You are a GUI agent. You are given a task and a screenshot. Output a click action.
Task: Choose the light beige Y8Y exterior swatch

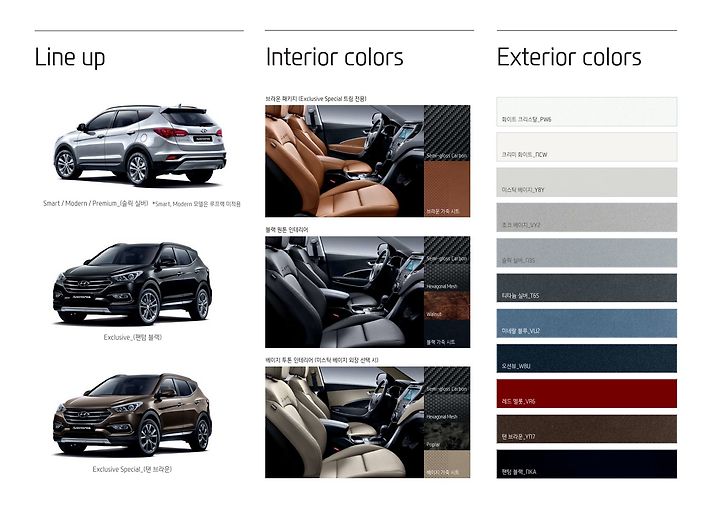(x=586, y=182)
